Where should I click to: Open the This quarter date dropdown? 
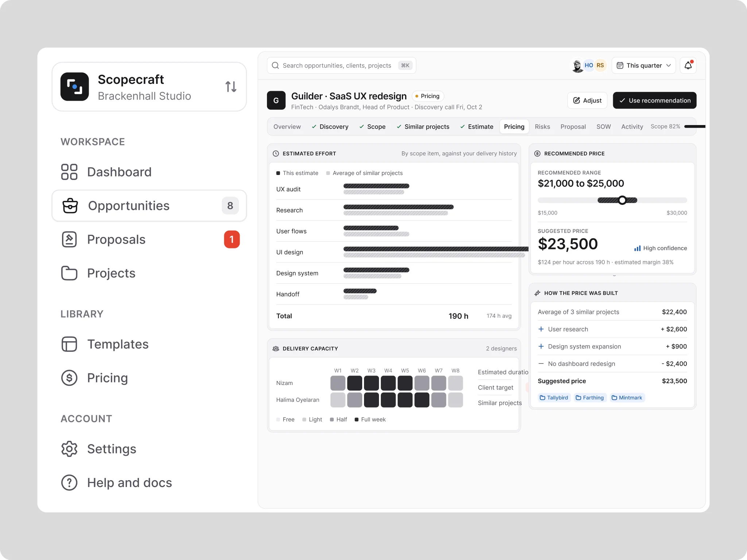(x=644, y=65)
